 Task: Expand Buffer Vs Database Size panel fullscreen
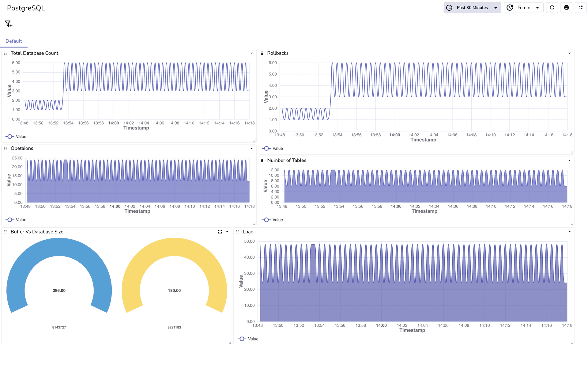coord(220,232)
